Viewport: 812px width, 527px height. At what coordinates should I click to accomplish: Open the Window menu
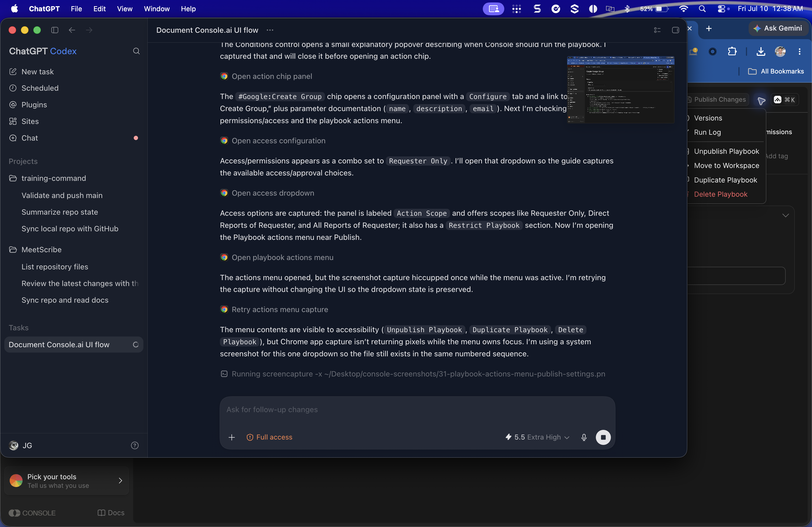coord(157,9)
